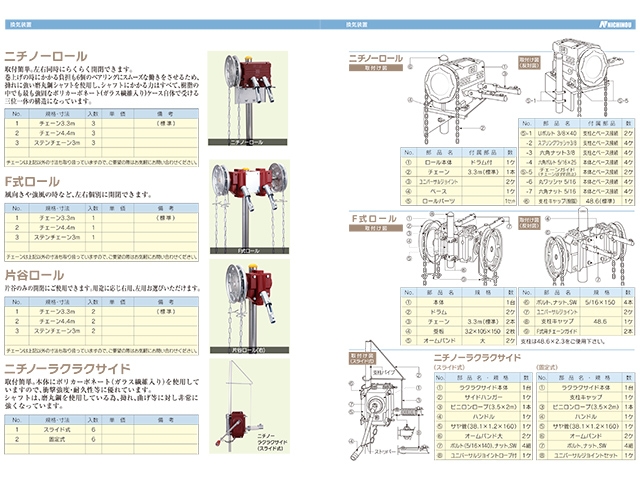Open the ニチノーラクラクサイド(スライド式) product photo
The image size is (640, 480).
coord(249,406)
